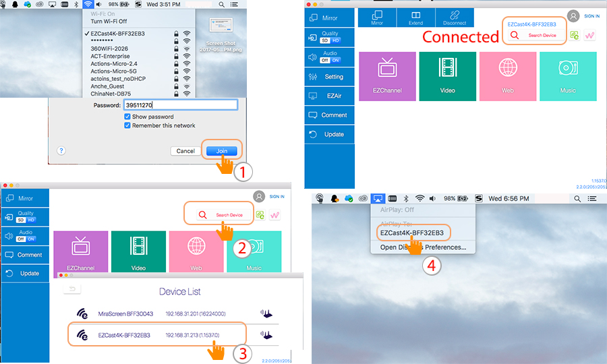Click the AirPlay icon in the 6:56 PM menu bar

(378, 198)
